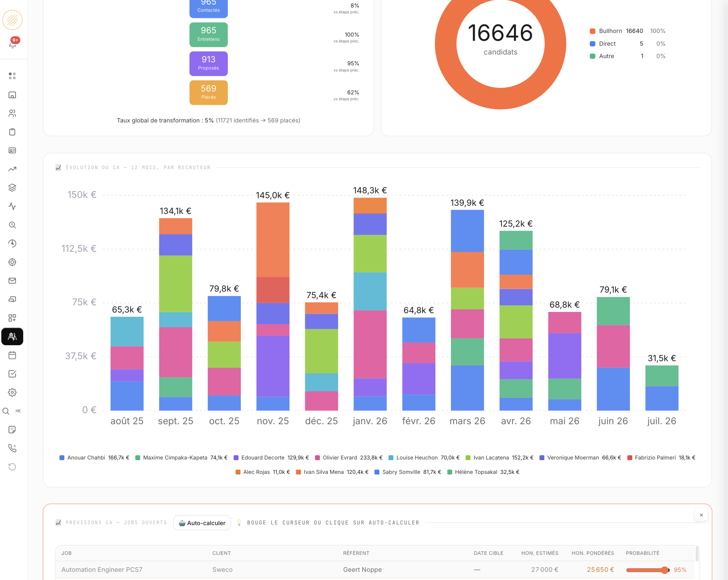Viewport: 728px width, 580px height.
Task: Click the CLIENT column header
Action: click(222, 553)
